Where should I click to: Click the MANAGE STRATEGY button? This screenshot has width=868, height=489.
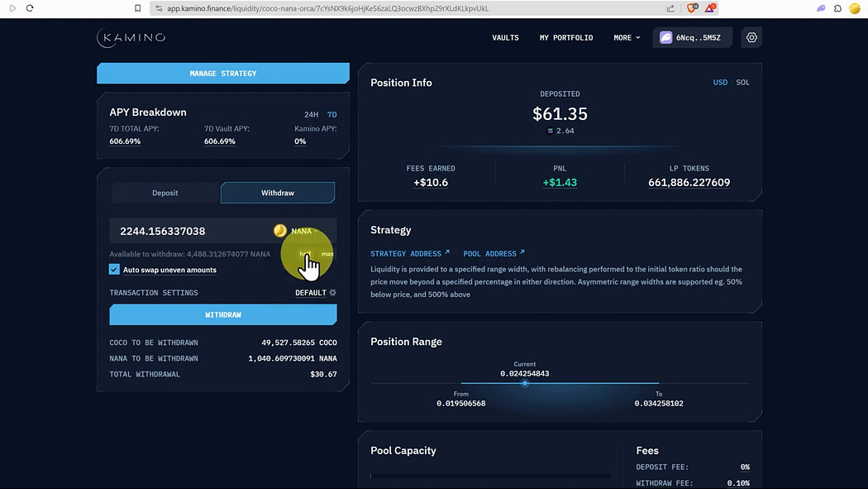coord(223,73)
